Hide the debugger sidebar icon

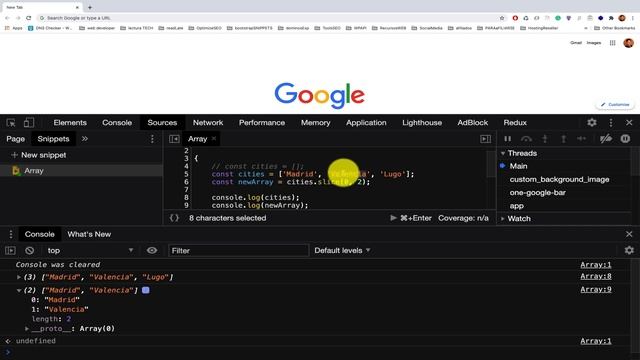pyautogui.click(x=485, y=139)
